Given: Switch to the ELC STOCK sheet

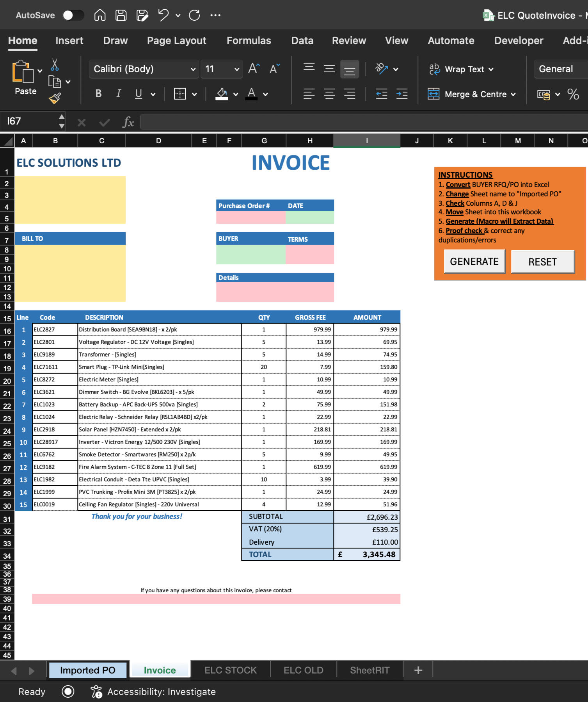Looking at the screenshot, I should tap(230, 670).
